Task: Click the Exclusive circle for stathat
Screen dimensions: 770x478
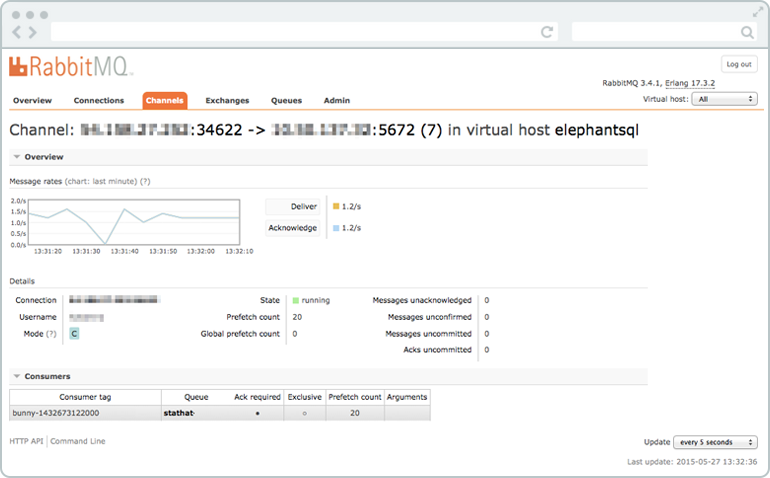Action: 304,414
